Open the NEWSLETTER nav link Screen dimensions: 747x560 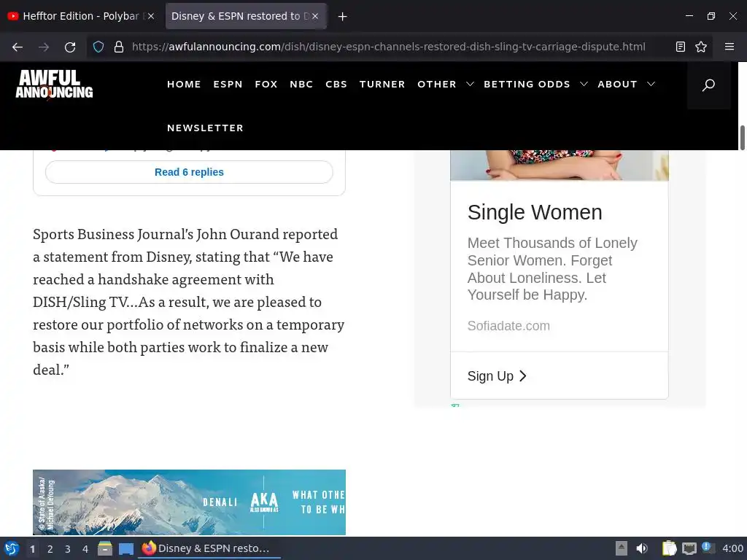click(205, 128)
